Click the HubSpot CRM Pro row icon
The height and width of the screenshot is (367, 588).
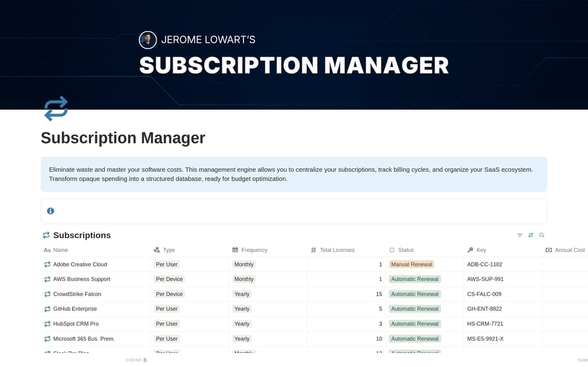47,324
